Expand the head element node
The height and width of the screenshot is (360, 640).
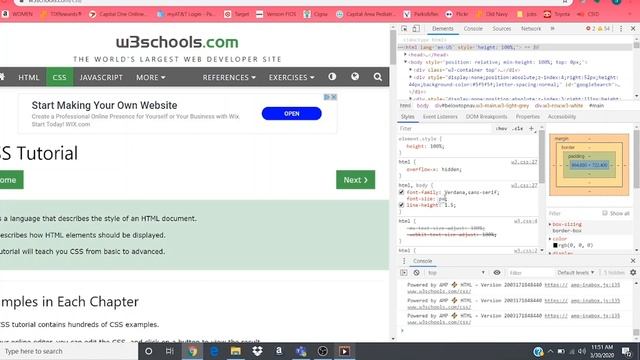(x=405, y=54)
